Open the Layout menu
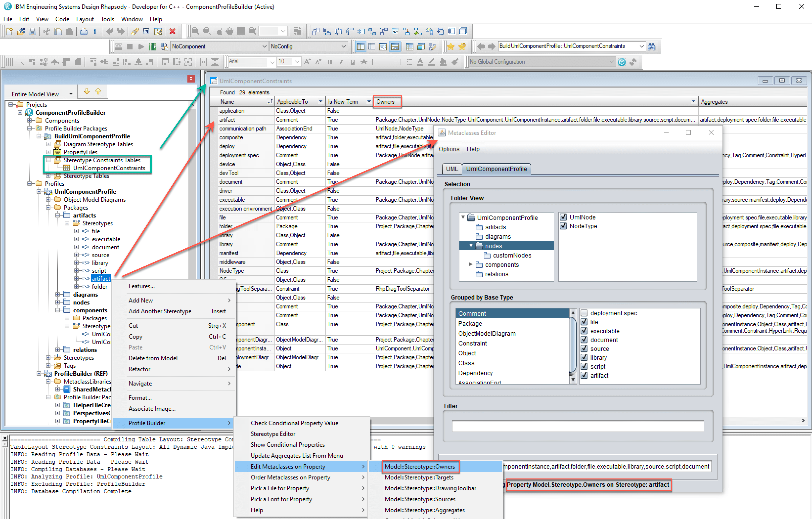 point(85,19)
